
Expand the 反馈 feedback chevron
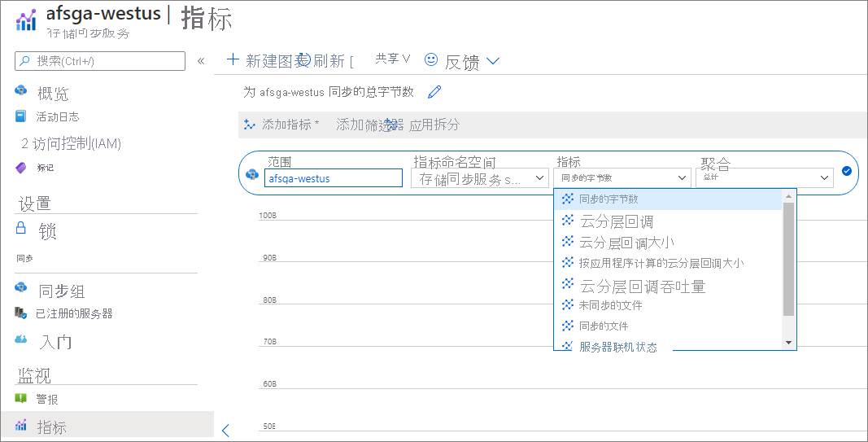tap(492, 61)
